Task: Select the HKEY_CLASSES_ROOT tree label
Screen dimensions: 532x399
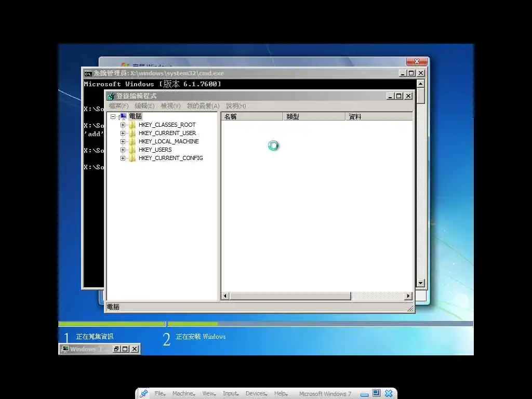Action: 167,125
